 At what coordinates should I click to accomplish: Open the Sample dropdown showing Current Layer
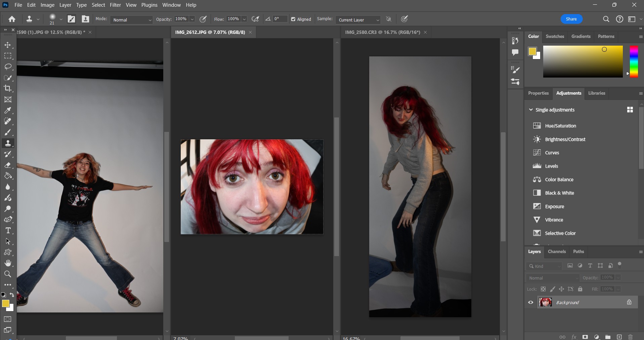(358, 20)
